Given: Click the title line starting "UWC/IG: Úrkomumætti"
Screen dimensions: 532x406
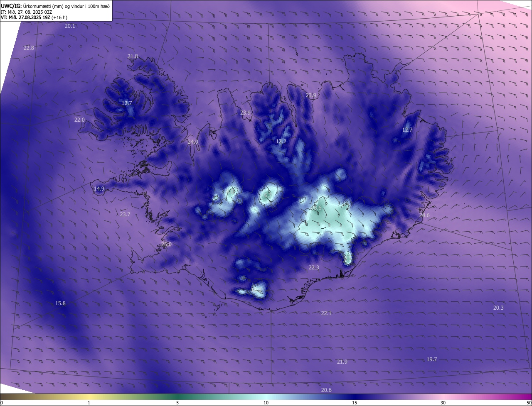Looking at the screenshot, I should 55,6.
